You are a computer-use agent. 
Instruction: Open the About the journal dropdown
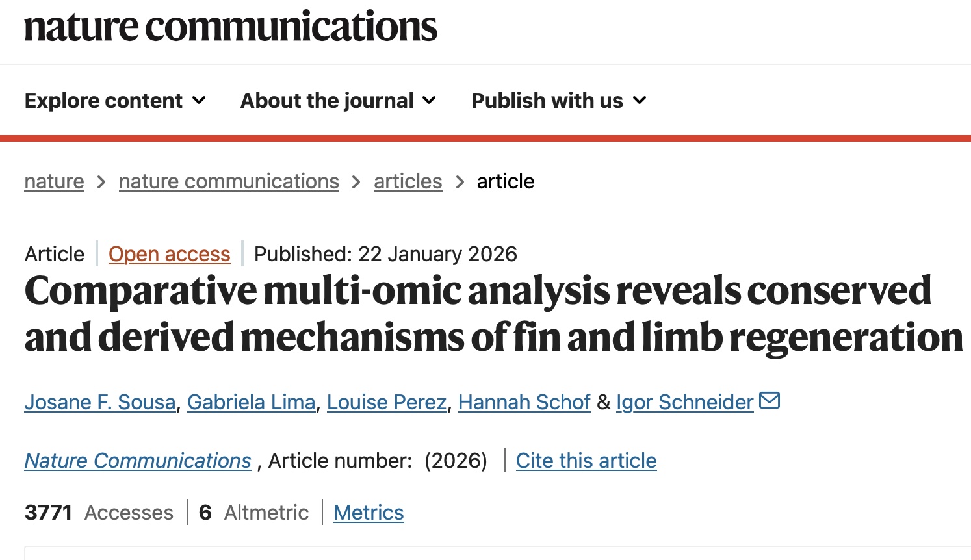point(337,100)
